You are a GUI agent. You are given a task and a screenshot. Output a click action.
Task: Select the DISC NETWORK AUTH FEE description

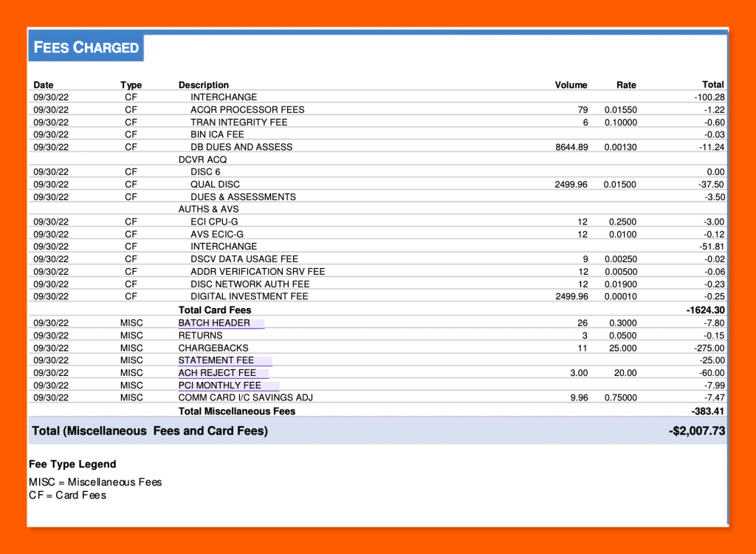(250, 284)
